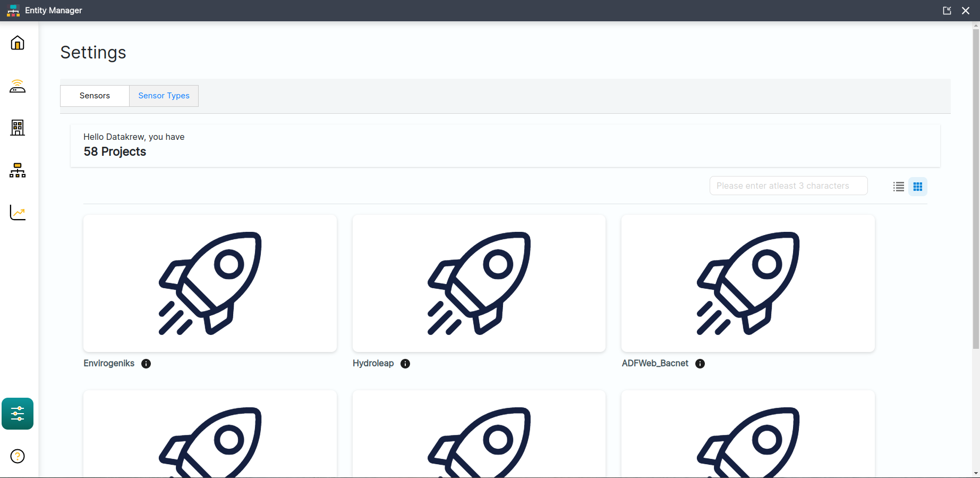Click the Settings page heading
980x478 pixels.
pyautogui.click(x=93, y=53)
